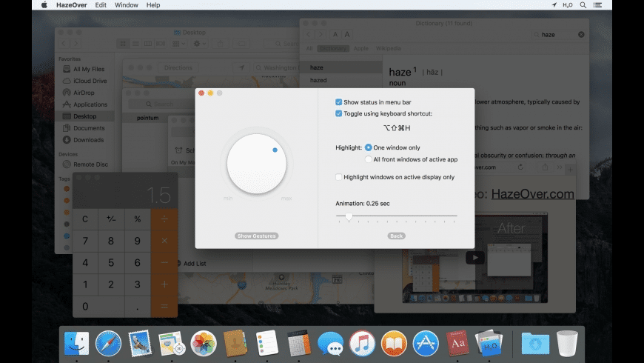Click the Back button in preferences
The height and width of the screenshot is (363, 644).
396,236
